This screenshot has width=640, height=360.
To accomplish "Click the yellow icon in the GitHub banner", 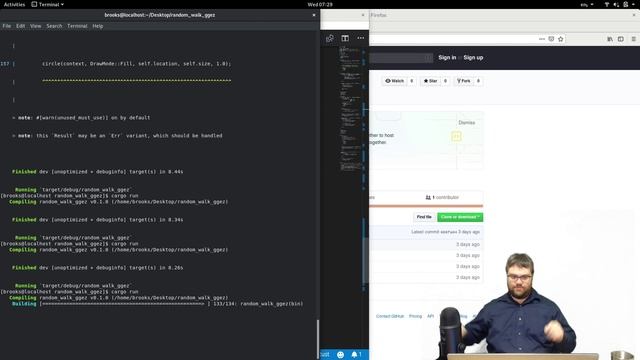I will 456,136.
